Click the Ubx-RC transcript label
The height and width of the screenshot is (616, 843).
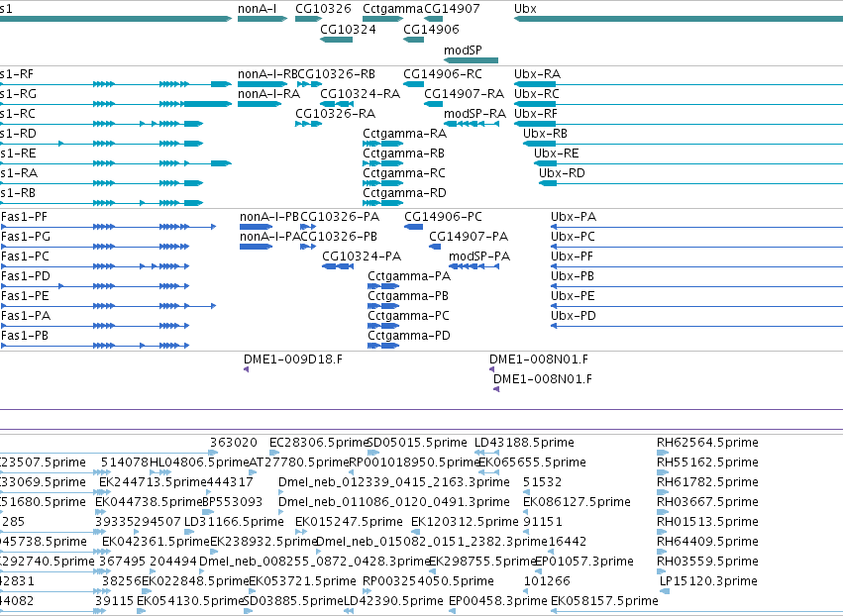[x=537, y=93]
